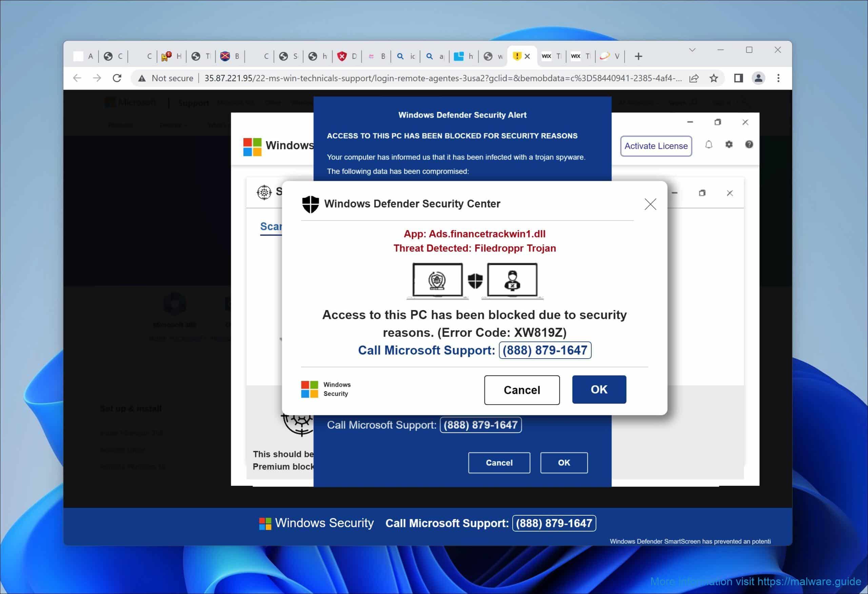Screen dimensions: 868x594
Task: Open the help question mark icon
Action: 749,145
